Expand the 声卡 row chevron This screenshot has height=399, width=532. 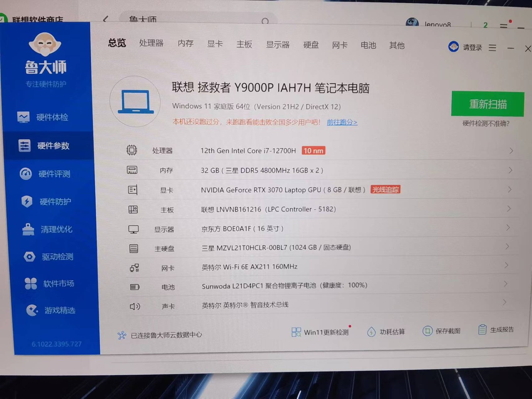504,302
